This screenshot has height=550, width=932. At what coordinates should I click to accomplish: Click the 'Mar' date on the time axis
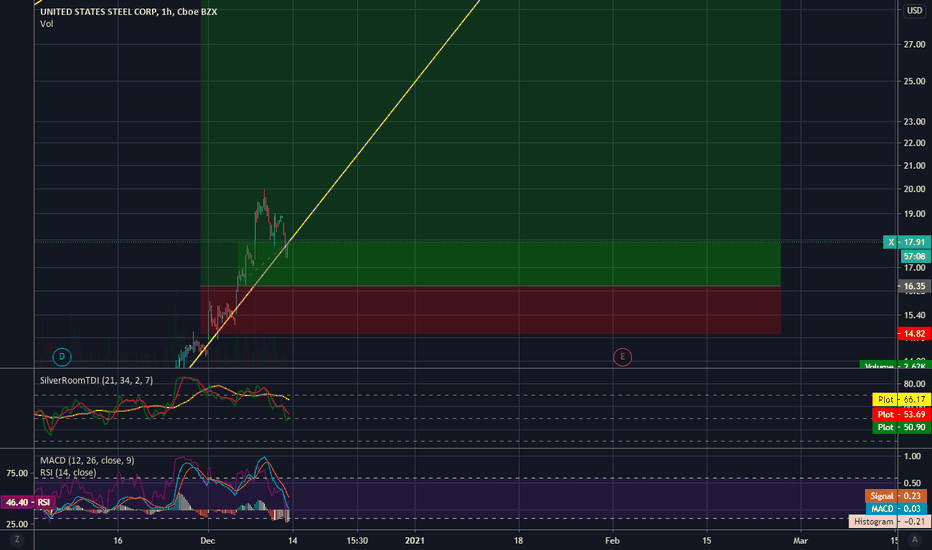click(800, 540)
